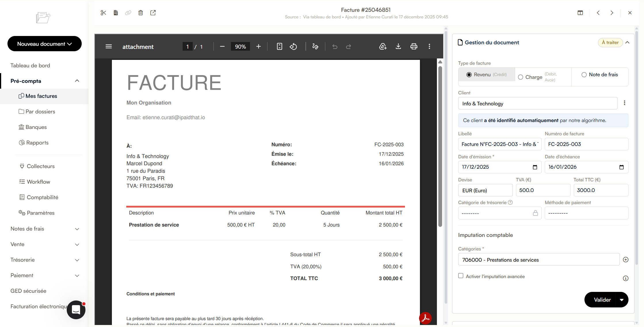Go to next invoice arrow
The height and width of the screenshot is (327, 644).
[612, 13]
